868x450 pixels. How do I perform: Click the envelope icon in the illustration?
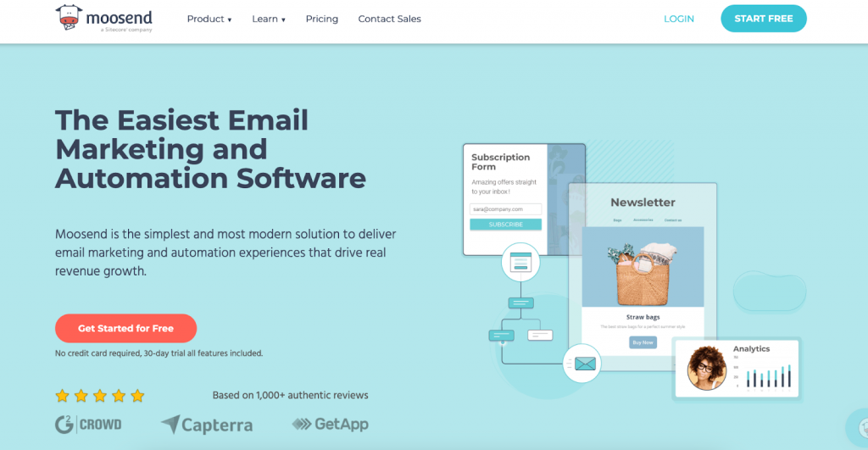pyautogui.click(x=585, y=364)
